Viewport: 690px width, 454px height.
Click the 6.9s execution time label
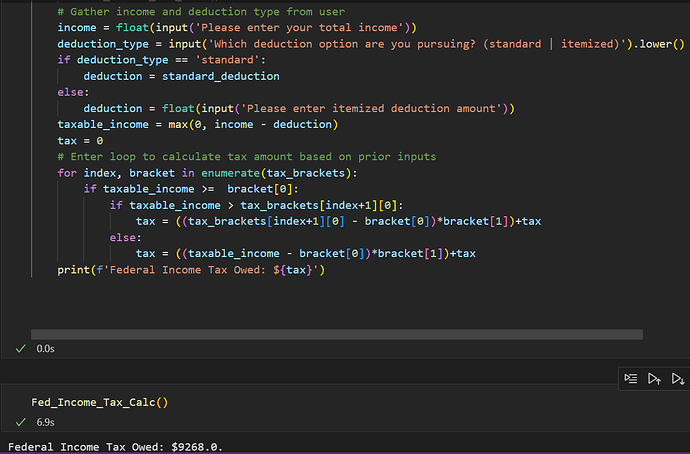click(x=45, y=422)
